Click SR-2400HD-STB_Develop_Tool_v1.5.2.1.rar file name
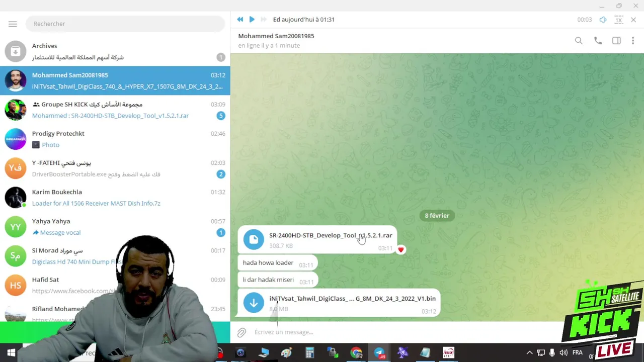Screen dimensions: 644x362 pyautogui.click(x=331, y=235)
